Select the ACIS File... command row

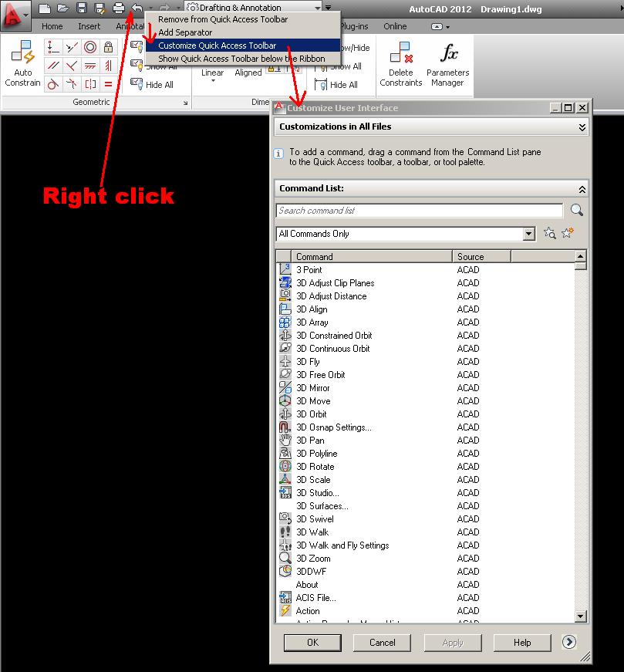[426, 597]
